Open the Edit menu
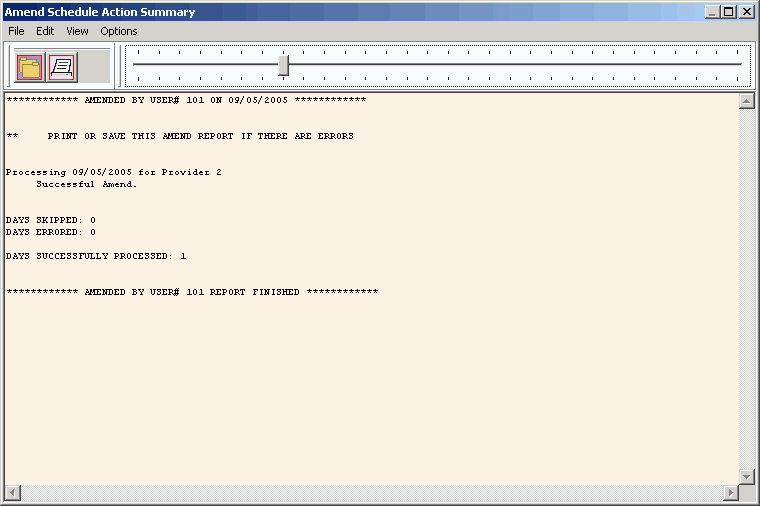This screenshot has width=760, height=506. [45, 31]
